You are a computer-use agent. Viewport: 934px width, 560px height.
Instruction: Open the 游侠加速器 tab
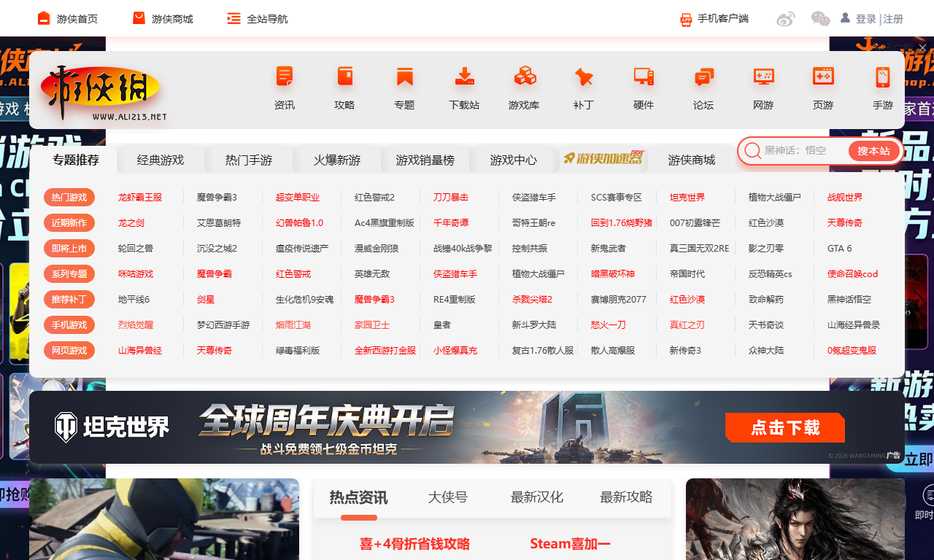point(603,158)
